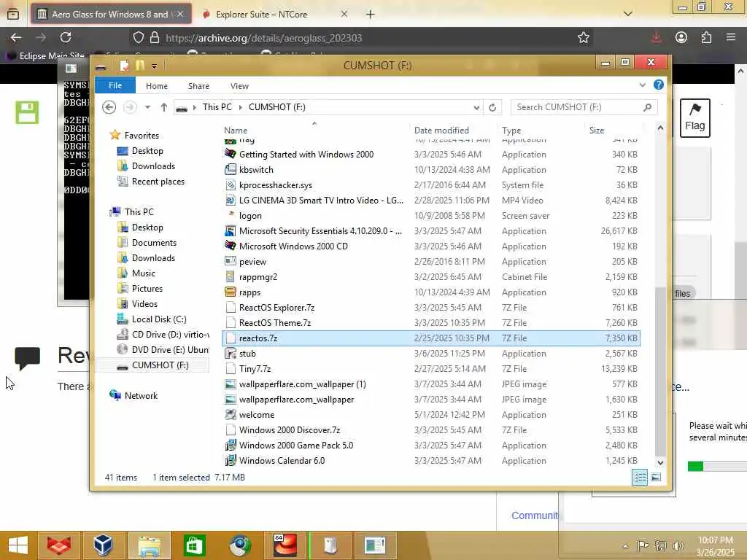
Task: Open Firefox hamburger application menu
Action: [x=731, y=37]
